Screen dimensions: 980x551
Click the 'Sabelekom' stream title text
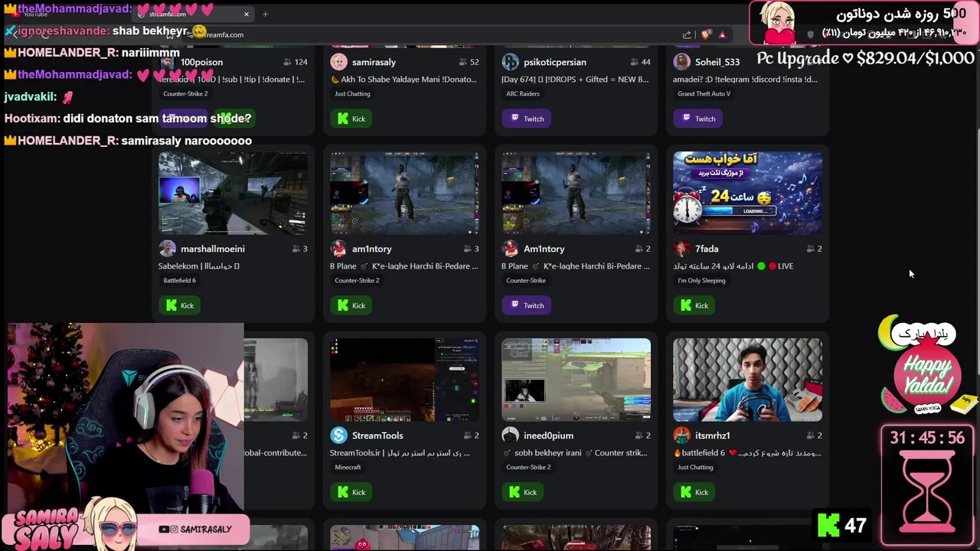click(199, 266)
